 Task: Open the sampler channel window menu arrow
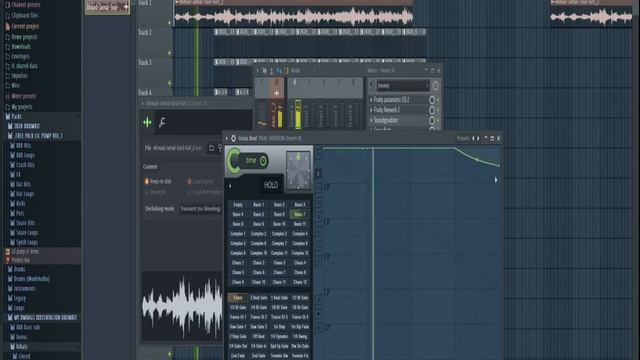click(142, 104)
